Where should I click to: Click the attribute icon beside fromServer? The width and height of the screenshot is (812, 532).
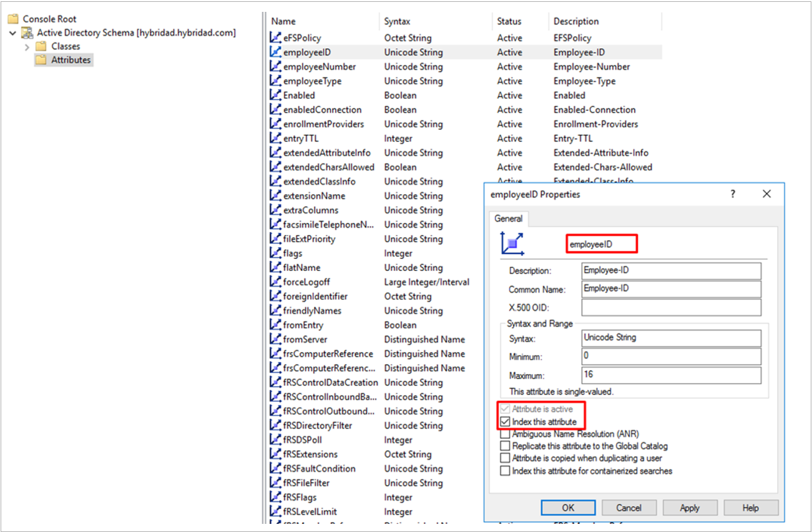click(275, 339)
